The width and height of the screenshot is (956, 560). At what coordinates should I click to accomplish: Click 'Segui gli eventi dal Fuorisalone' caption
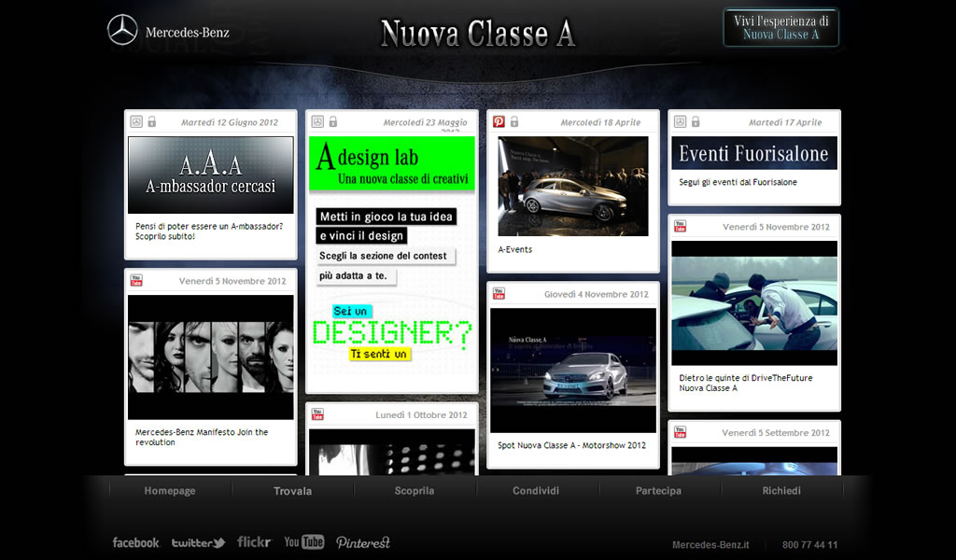click(738, 182)
